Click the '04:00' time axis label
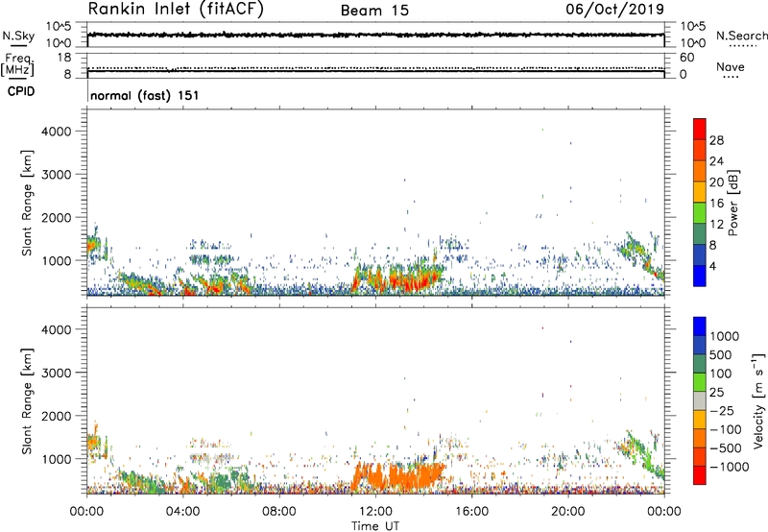Image resolution: width=768 pixels, height=532 pixels. [x=182, y=512]
